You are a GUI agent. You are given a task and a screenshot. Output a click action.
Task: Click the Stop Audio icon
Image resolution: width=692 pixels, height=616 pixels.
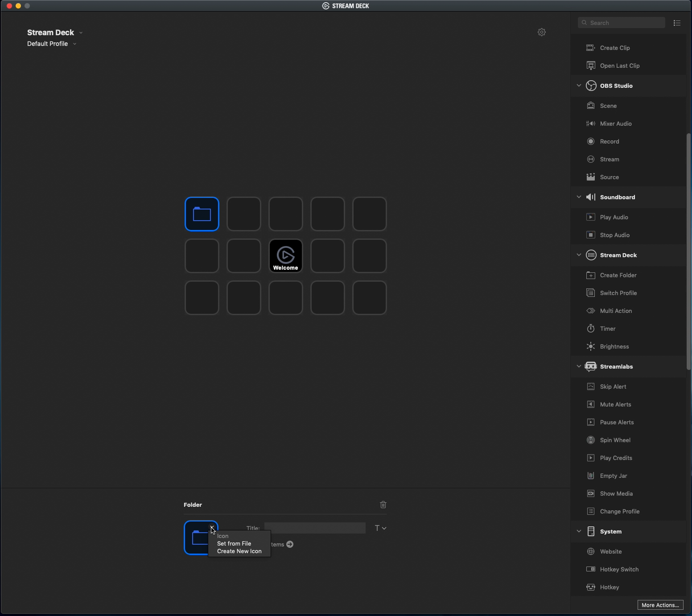pyautogui.click(x=591, y=235)
